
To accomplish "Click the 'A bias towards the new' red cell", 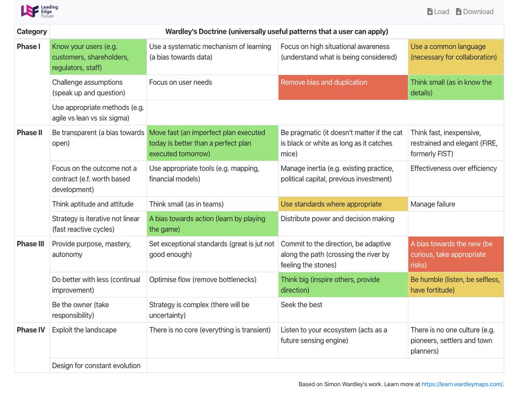I will tap(455, 254).
